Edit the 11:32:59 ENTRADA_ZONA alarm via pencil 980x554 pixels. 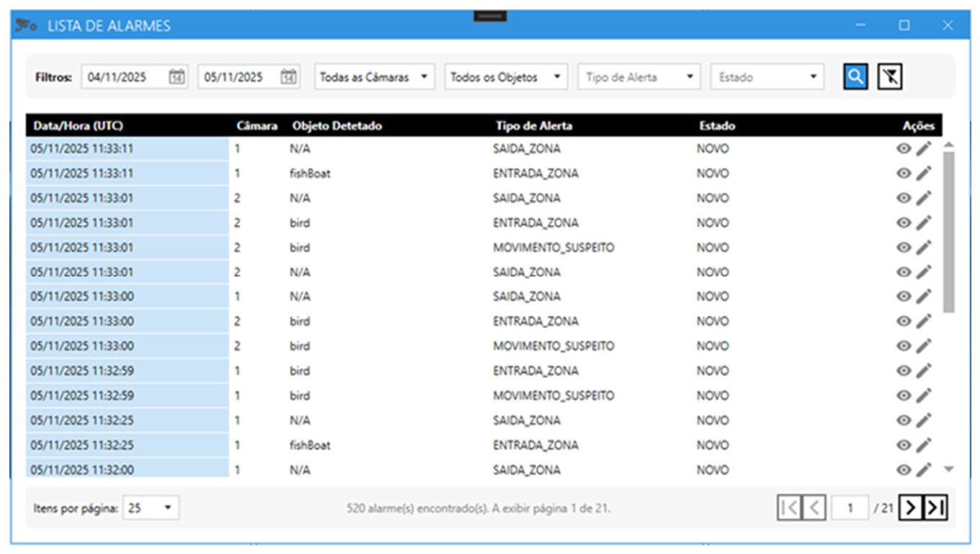(924, 370)
